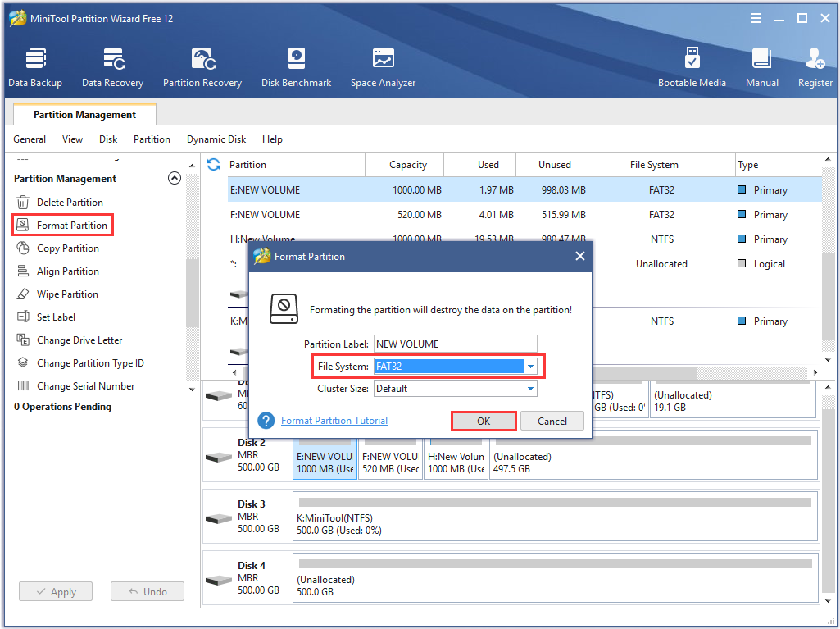Viewport: 840px width, 629px height.
Task: Collapse the Partition Management section
Action: coord(175,178)
